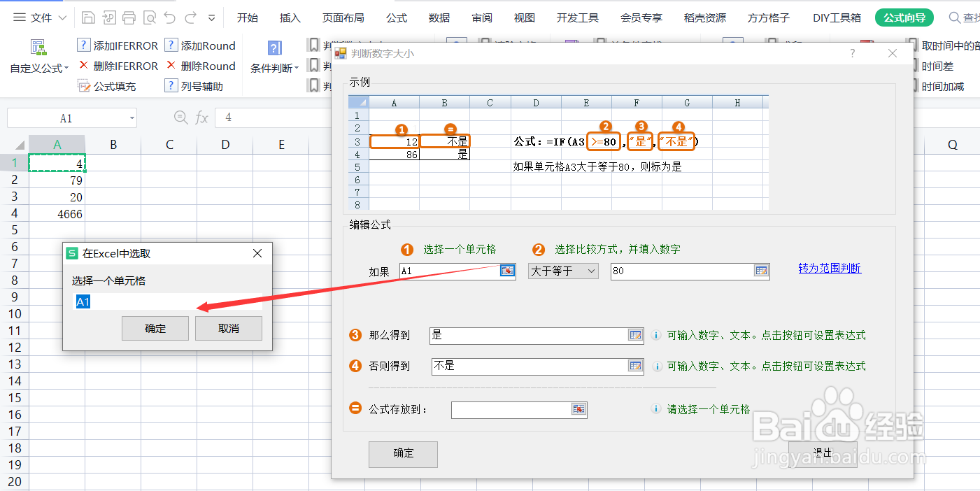The height and width of the screenshot is (491, 980).
Task: Click the select-all corner of the worksheet
Action: pyautogui.click(x=14, y=145)
